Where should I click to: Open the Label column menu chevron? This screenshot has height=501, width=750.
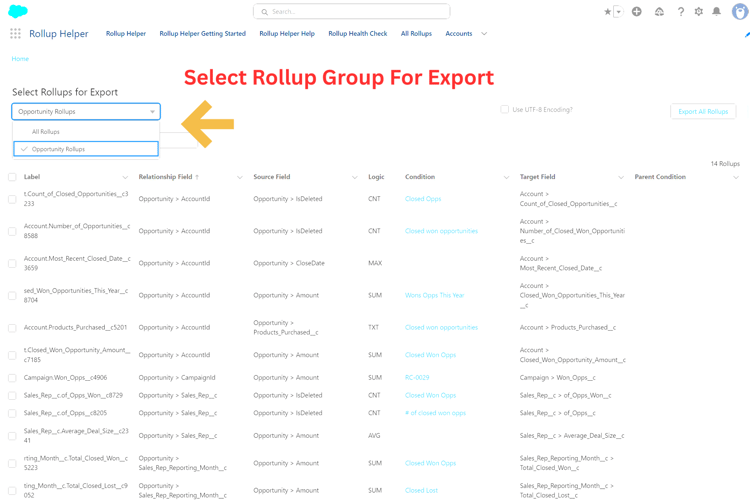tap(125, 177)
